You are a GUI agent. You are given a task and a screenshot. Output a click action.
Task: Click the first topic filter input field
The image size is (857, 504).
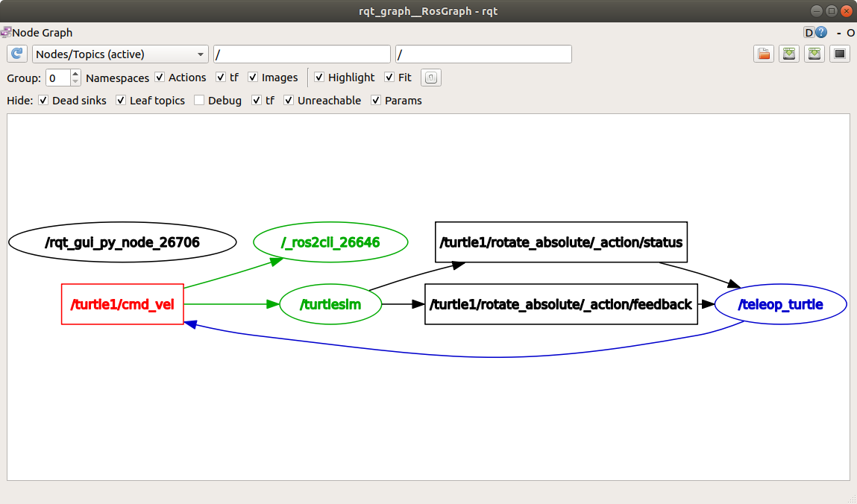[x=301, y=54]
